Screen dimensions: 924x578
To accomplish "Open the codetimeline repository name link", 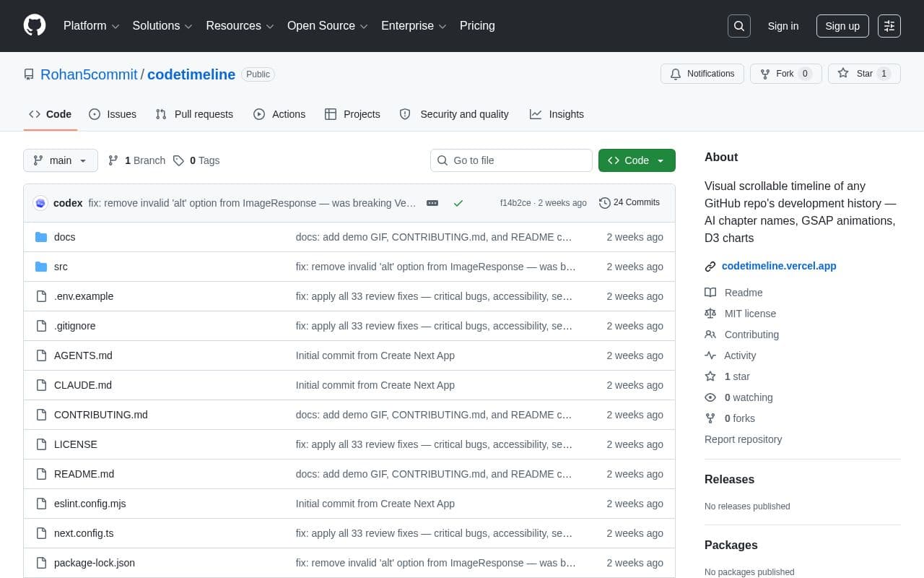I will point(191,74).
